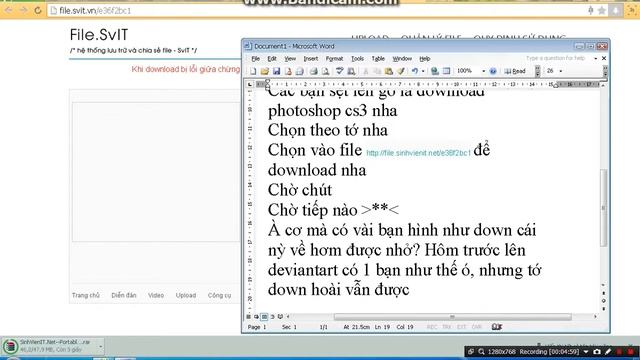Open the View menu in Word
Image resolution: width=640 pixels, height=360 pixels.
click(x=290, y=59)
